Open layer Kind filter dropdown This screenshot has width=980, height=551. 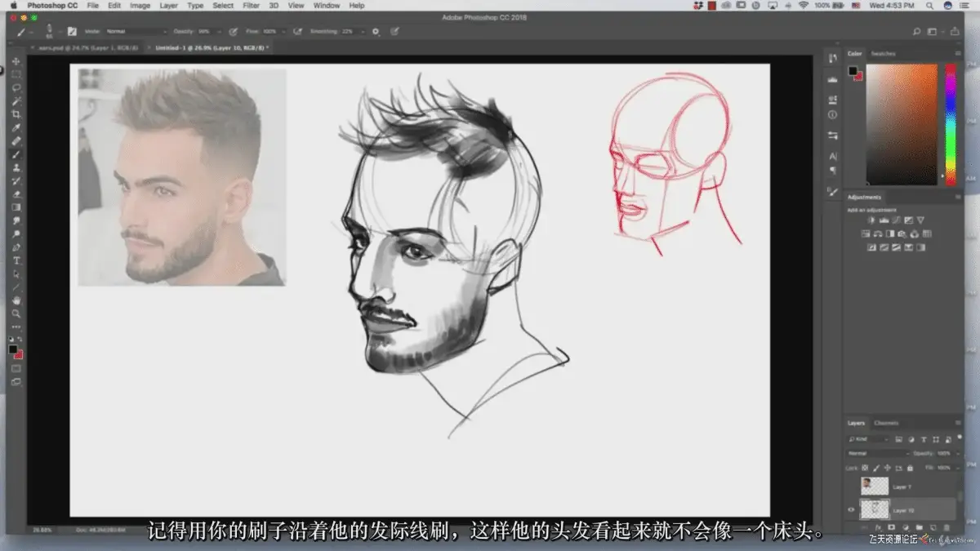tap(869, 439)
